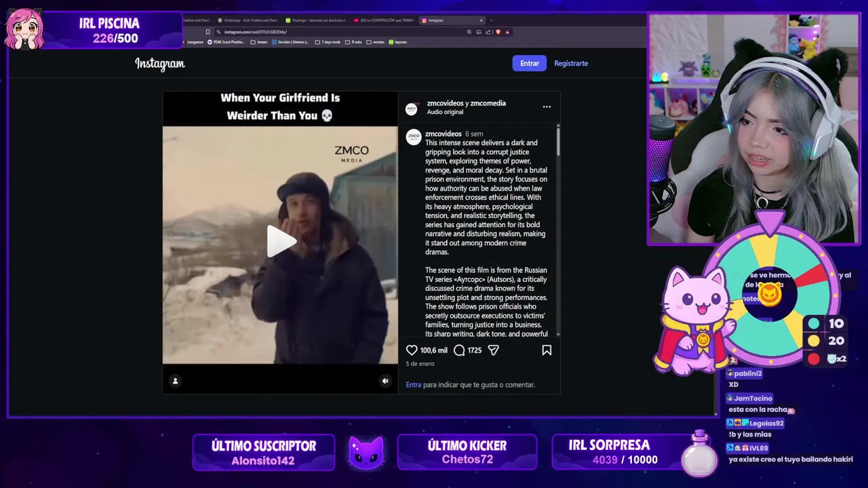This screenshot has width=868, height=488.
Task: Click IVL89 username in chat
Action: point(759,448)
